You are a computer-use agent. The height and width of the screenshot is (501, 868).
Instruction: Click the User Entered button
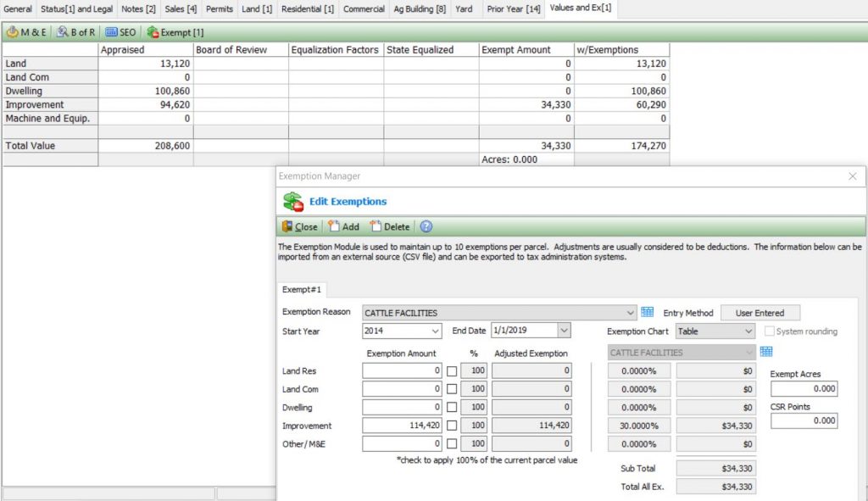[759, 313]
